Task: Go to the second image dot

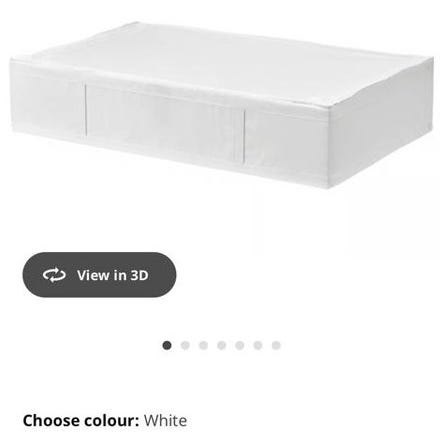Action: pos(185,346)
